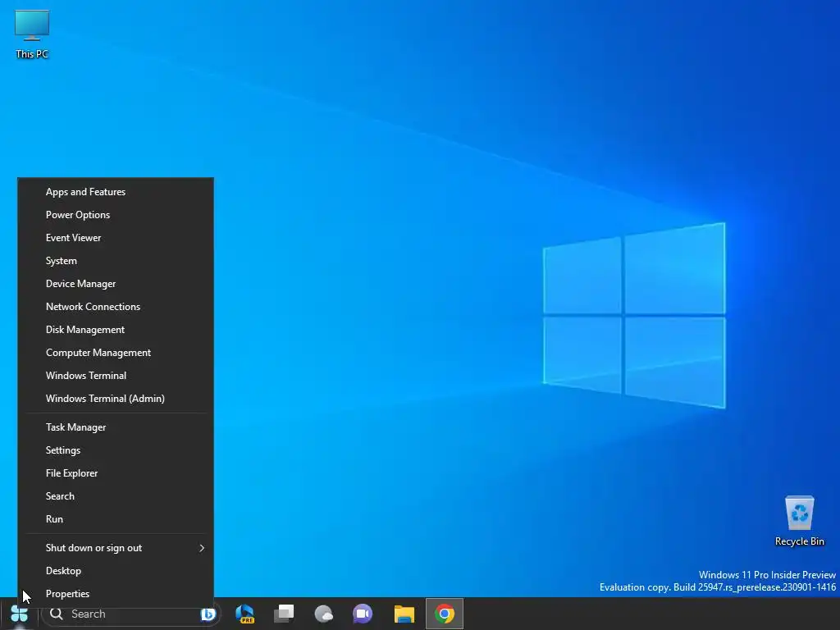Open File Explorer folder icon on taskbar
Viewport: 840px width, 630px height.
point(404,614)
